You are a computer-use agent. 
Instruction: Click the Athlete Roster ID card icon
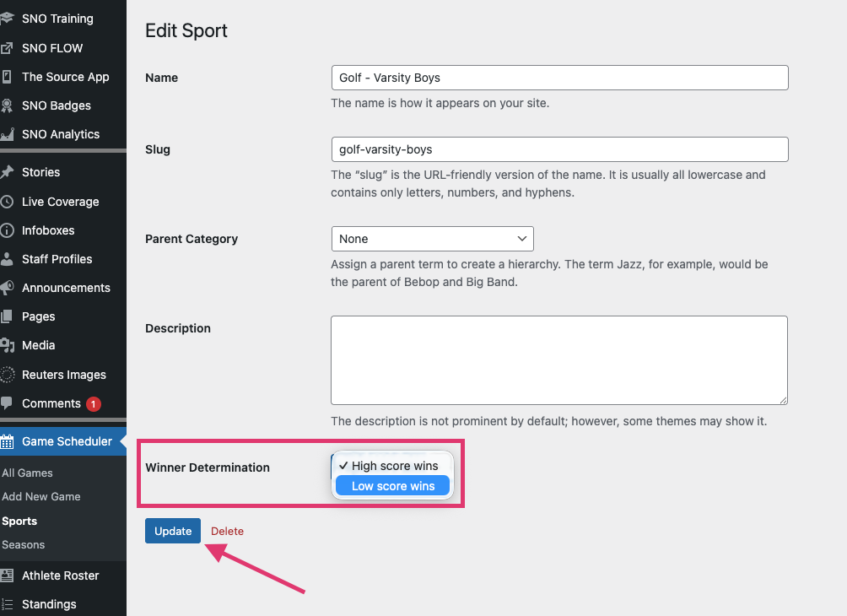click(7, 575)
